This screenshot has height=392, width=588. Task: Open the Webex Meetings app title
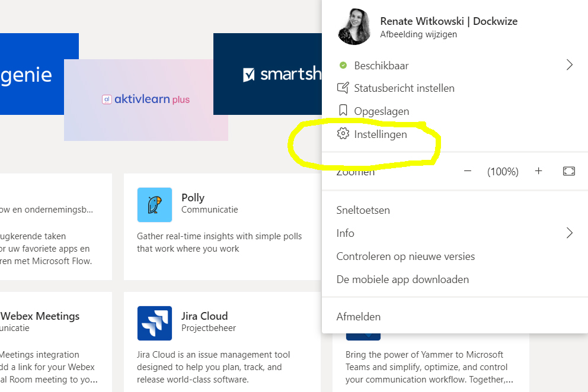[40, 316]
